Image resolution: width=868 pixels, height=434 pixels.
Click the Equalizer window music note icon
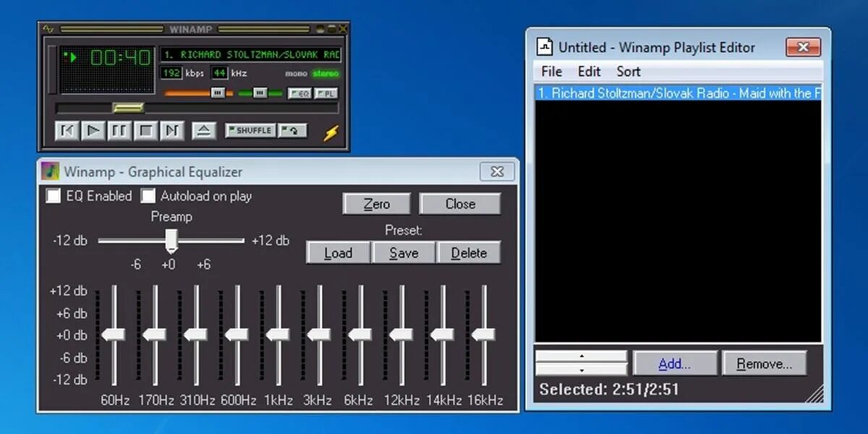click(50, 171)
